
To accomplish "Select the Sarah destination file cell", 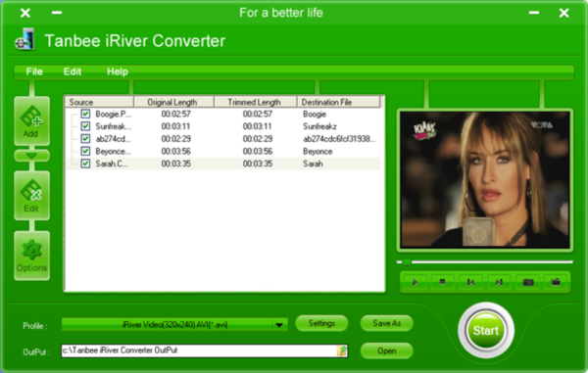I will pos(313,163).
